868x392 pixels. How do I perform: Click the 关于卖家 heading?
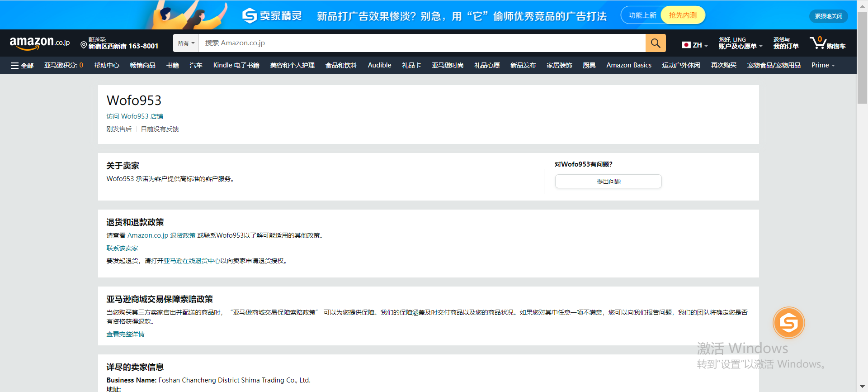click(x=123, y=166)
